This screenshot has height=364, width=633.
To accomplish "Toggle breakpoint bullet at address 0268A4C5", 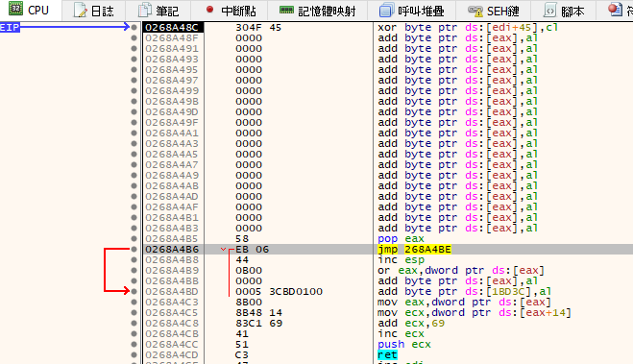I will 134,312.
